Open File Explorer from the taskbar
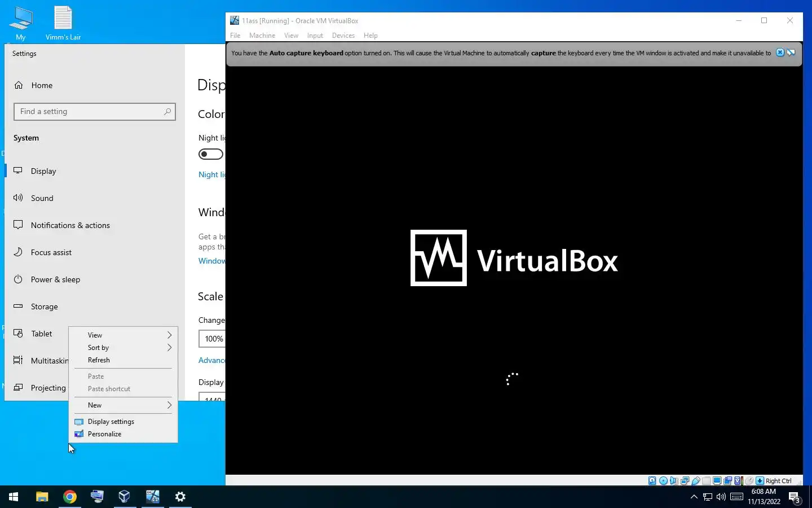The image size is (812, 508). [42, 497]
